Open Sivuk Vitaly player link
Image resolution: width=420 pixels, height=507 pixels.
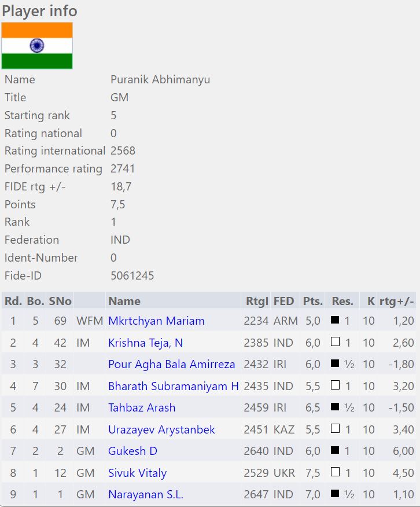[137, 473]
